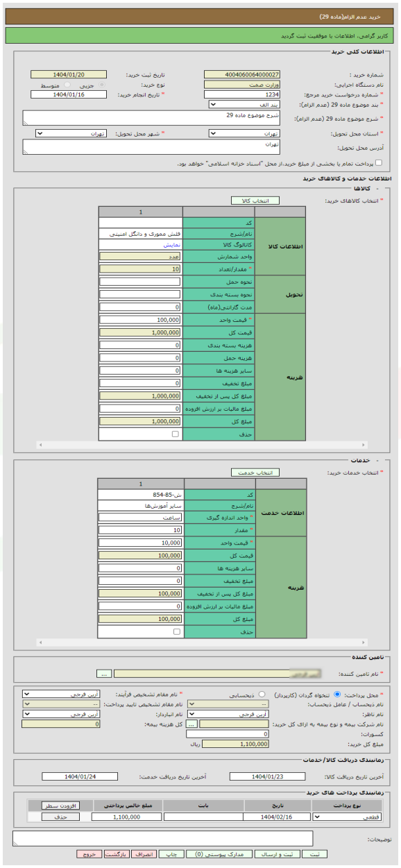Click حذف button in payment schedule row
Image resolution: width=401 pixels, height=868 pixels.
pos(61,817)
